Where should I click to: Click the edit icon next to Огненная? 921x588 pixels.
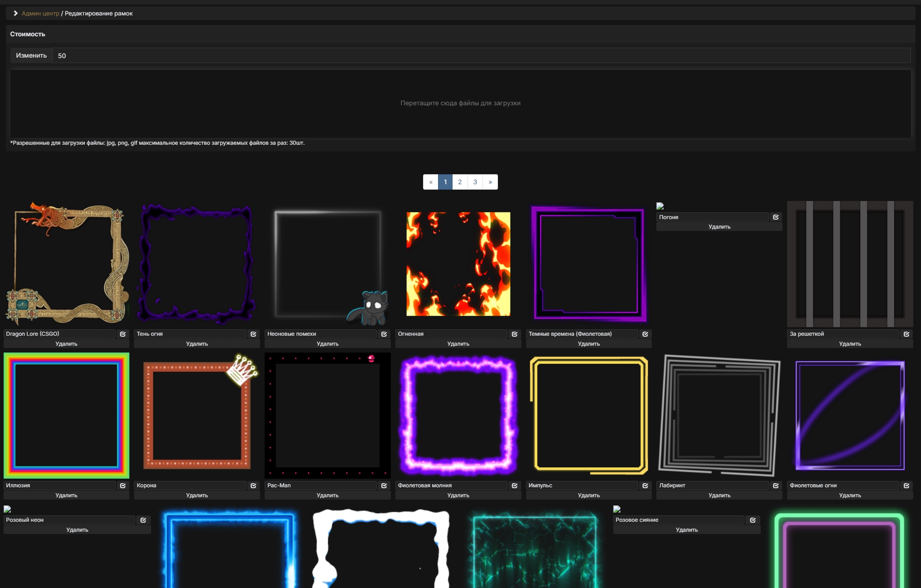[x=515, y=333]
